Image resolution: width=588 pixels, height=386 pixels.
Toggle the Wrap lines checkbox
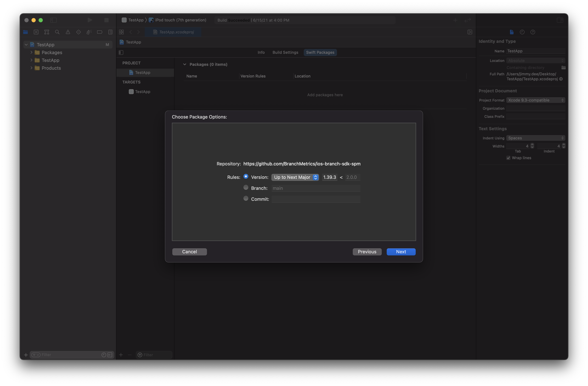coord(508,158)
